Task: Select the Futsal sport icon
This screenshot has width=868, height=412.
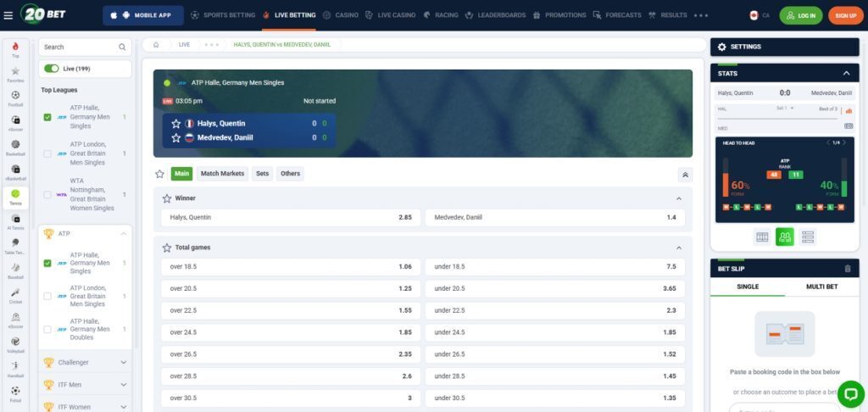Action: pyautogui.click(x=15, y=391)
